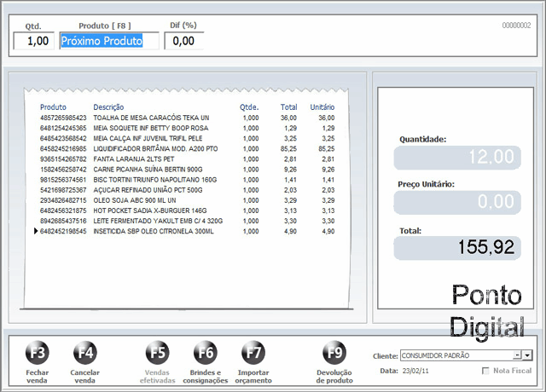Screen dimensions: 546x392
Task: Select row AÇUCAR REFINADO UNIÃO PCT 500G
Action: click(x=188, y=190)
